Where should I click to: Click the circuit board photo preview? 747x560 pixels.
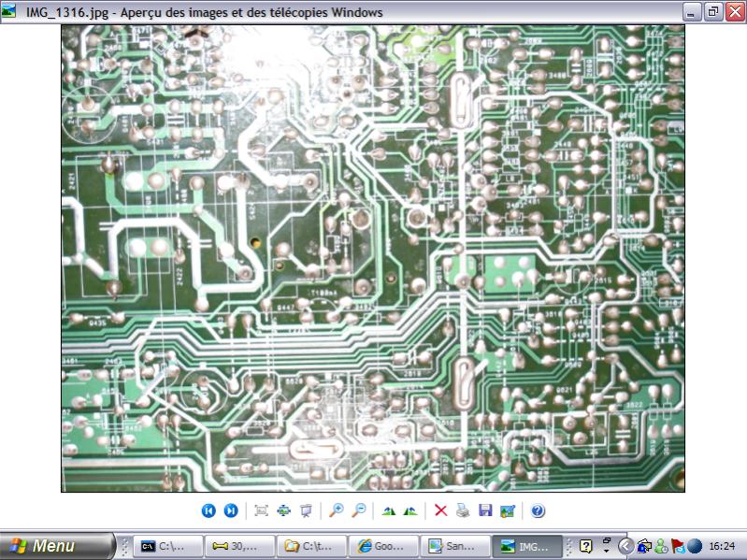point(373,259)
